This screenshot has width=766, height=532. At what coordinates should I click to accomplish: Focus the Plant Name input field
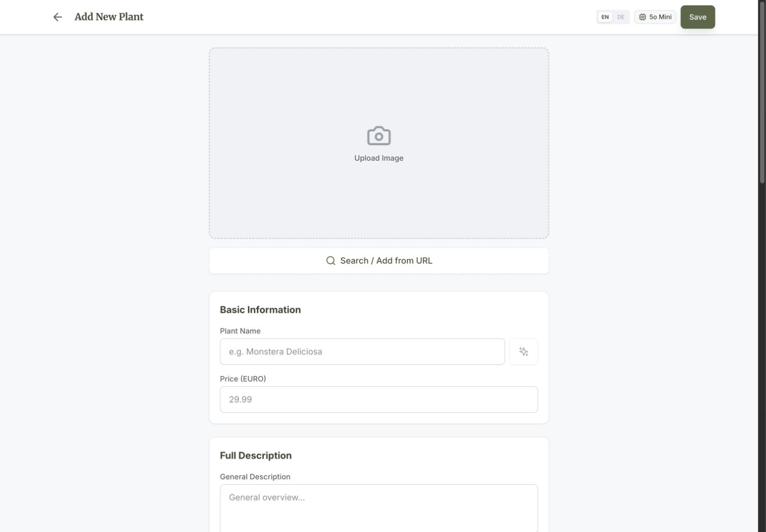pos(362,352)
